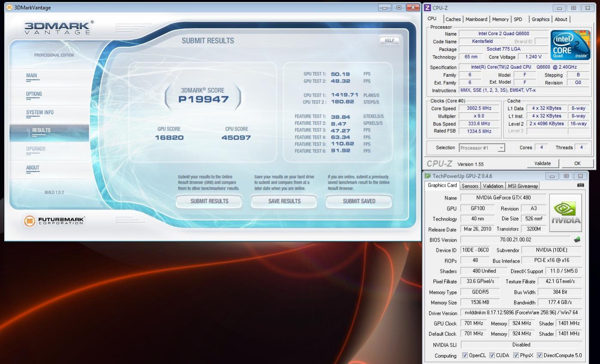
Task: Click the Release Date field Mar 26, 2010
Action: [477, 229]
